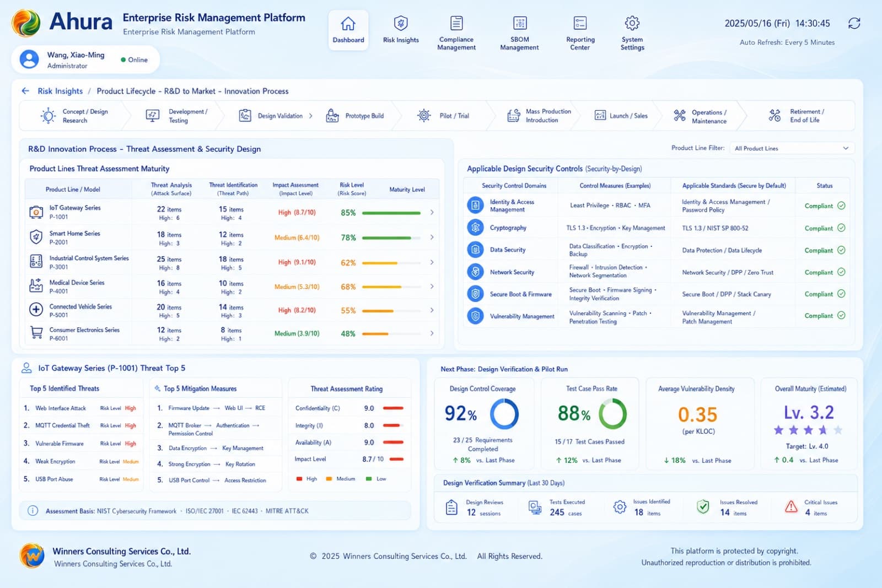The width and height of the screenshot is (882, 588).
Task: Switch to the Risk Insights tab
Action: click(401, 30)
